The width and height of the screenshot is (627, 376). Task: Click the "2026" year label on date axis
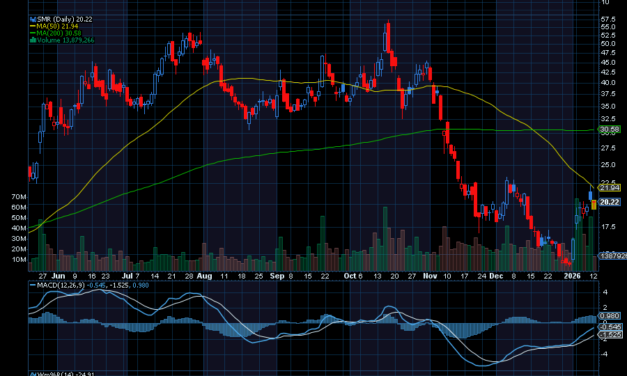pos(572,276)
